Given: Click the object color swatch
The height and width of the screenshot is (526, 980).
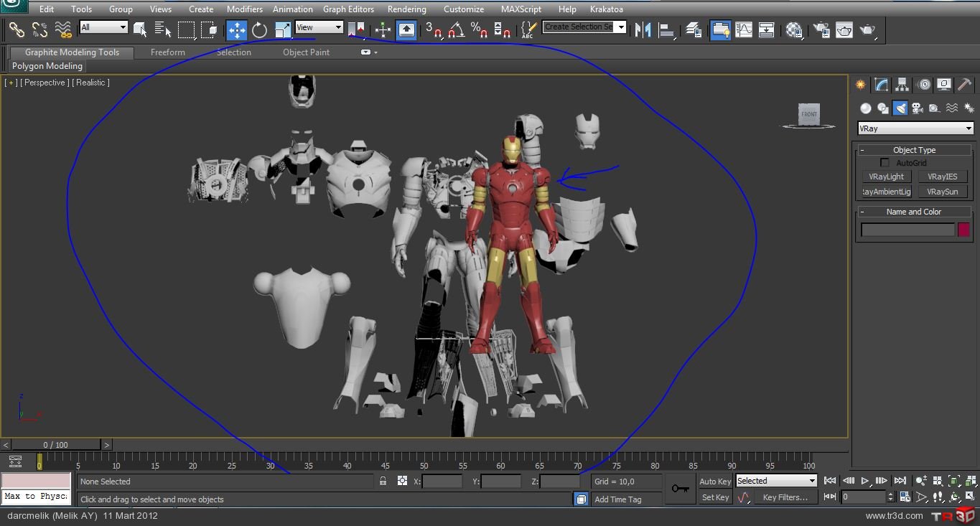Looking at the screenshot, I should [x=963, y=230].
